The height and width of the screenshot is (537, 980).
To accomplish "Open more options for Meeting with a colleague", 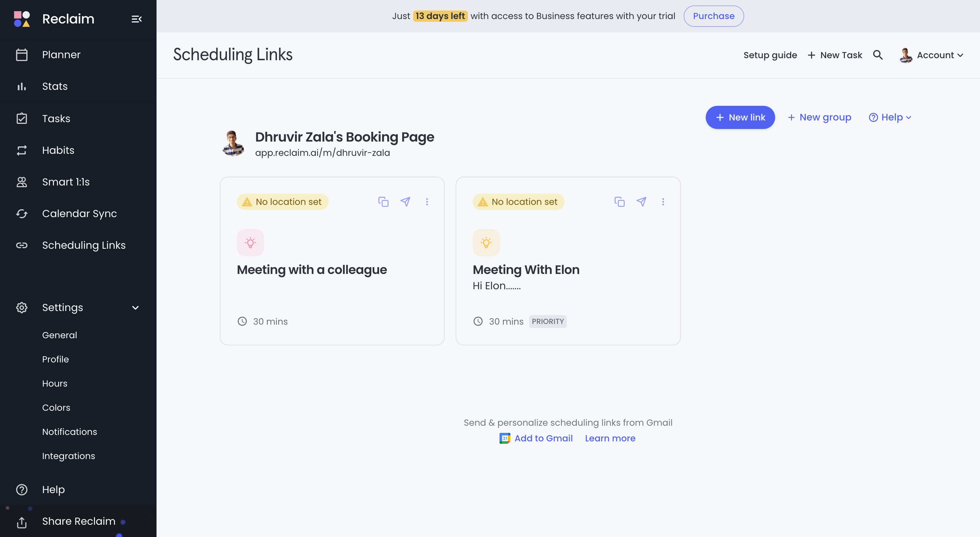I will pyautogui.click(x=427, y=202).
